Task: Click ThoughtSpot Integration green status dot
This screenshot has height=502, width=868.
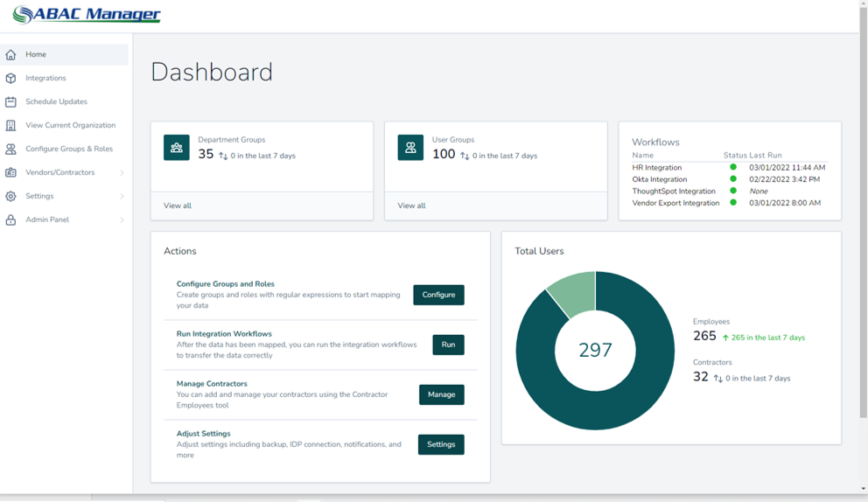Action: (x=733, y=191)
